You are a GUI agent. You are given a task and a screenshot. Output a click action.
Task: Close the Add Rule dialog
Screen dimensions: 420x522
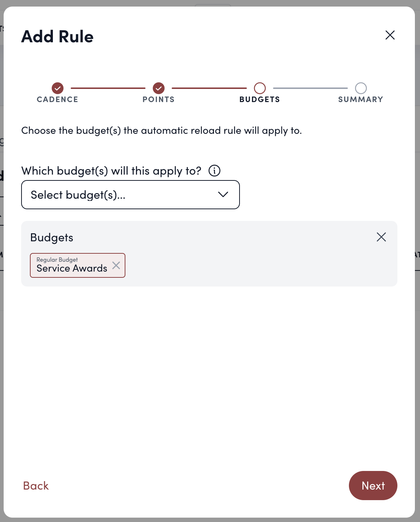(390, 35)
